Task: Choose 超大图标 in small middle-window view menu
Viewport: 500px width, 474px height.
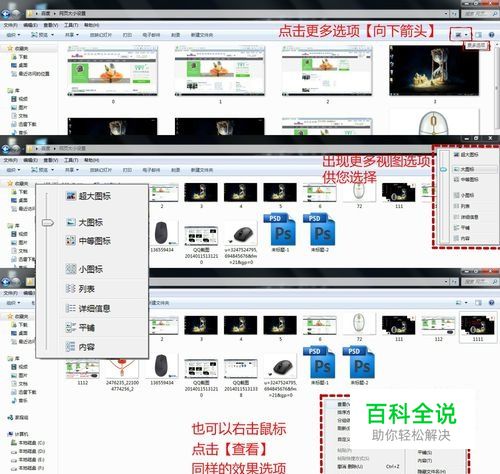Action: point(466,155)
